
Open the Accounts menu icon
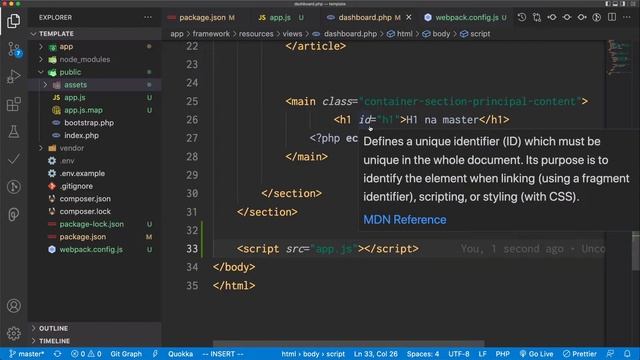13,306
